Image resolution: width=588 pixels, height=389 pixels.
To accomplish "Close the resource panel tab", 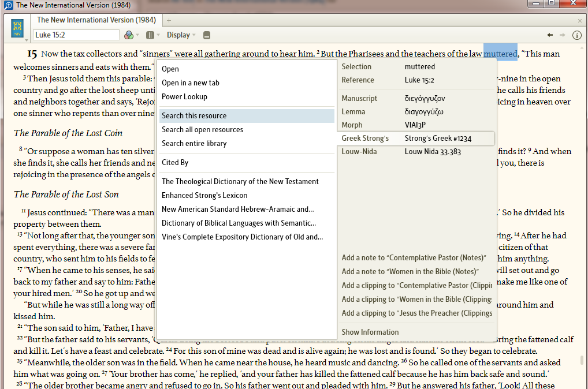I will [x=580, y=21].
